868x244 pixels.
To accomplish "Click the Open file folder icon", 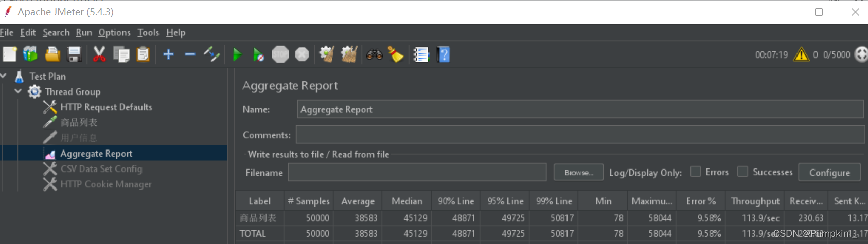I will [x=52, y=54].
